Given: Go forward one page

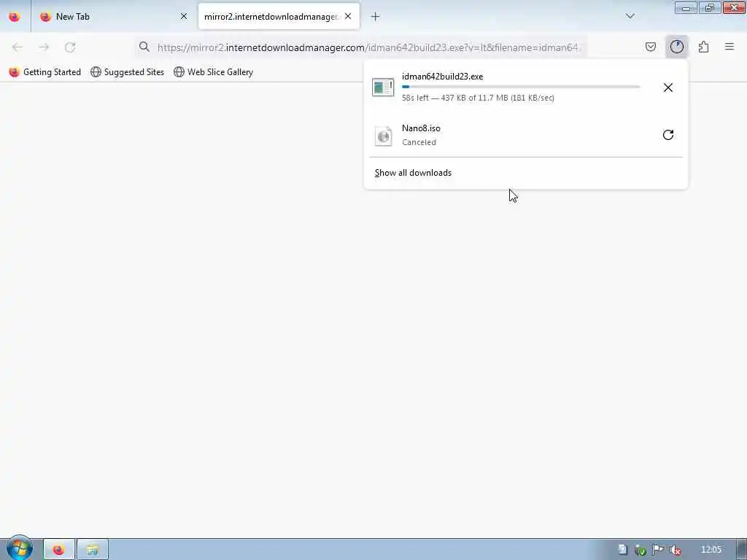Looking at the screenshot, I should pos(44,47).
